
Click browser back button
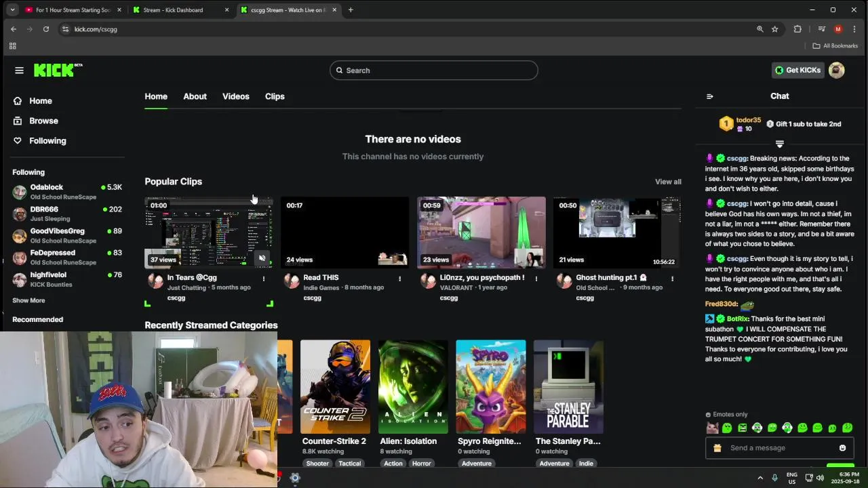14,29
